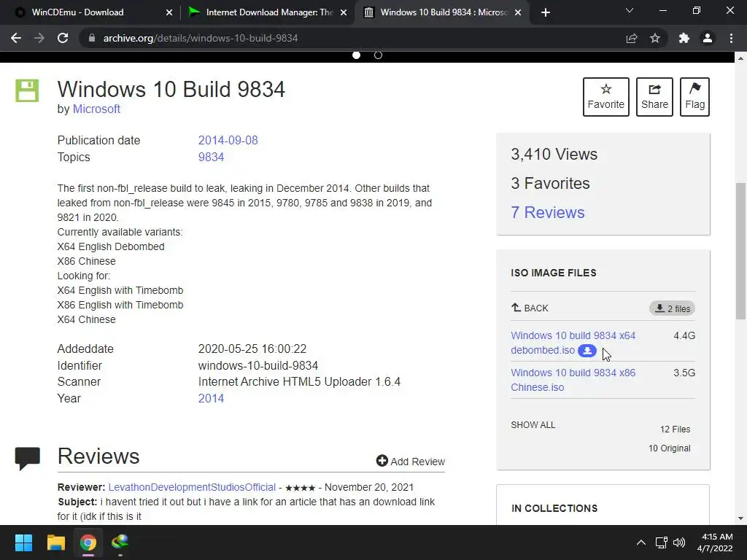Click SHOW ALL files link
Image resolution: width=747 pixels, height=560 pixels.
coord(533,425)
